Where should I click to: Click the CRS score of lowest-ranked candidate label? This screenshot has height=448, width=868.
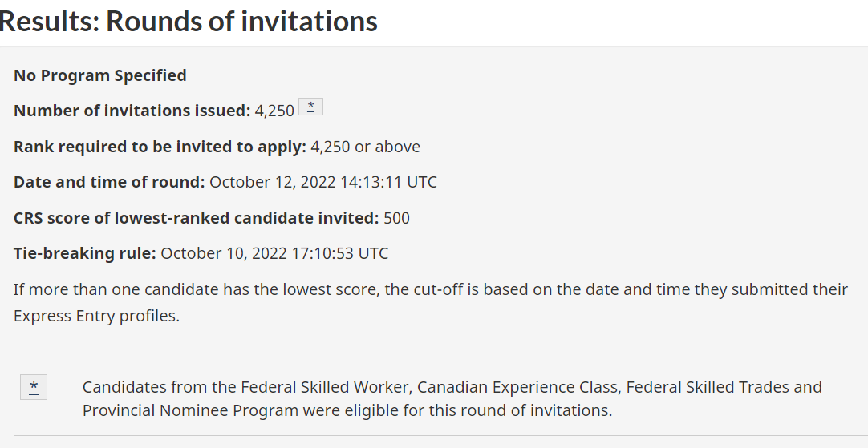(197, 218)
